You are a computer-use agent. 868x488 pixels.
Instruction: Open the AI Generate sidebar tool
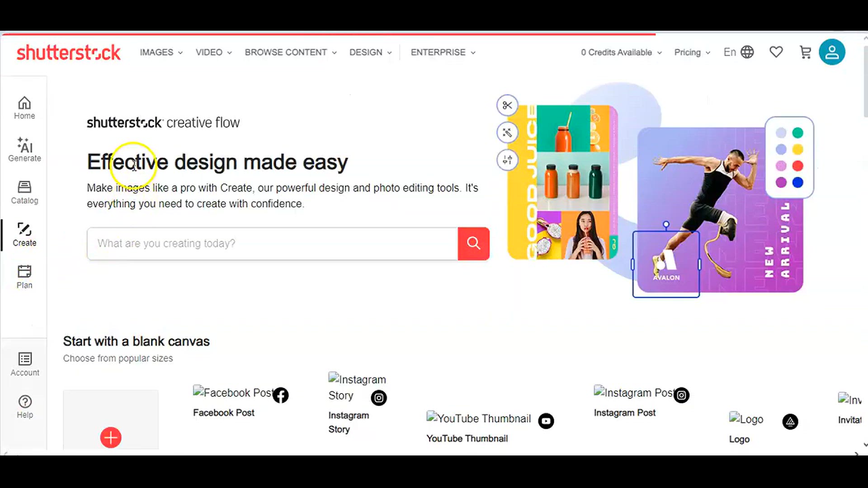tap(24, 150)
